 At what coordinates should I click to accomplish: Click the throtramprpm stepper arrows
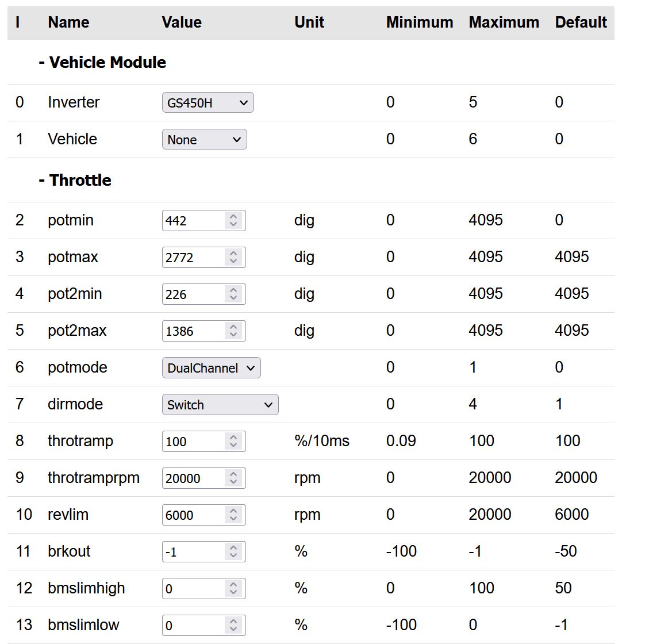point(233,478)
